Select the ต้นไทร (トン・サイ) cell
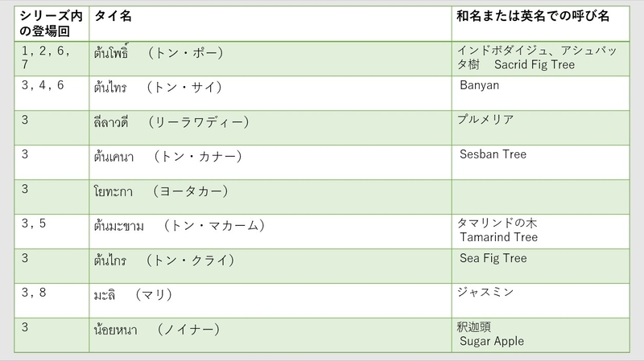Screen dimensions: 644x361 [x=270, y=93]
